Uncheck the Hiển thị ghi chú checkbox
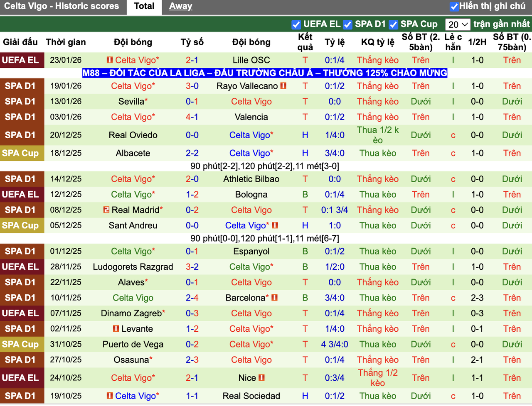The image size is (532, 406). point(454,6)
